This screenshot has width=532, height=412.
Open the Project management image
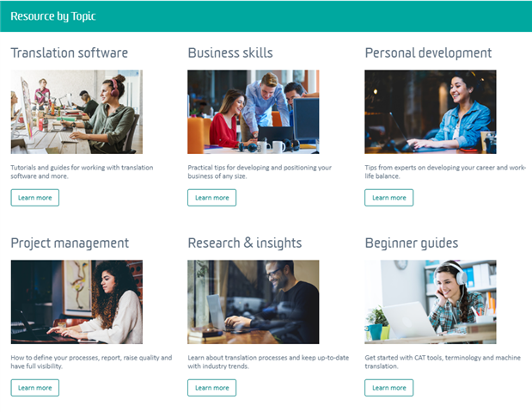tap(76, 302)
